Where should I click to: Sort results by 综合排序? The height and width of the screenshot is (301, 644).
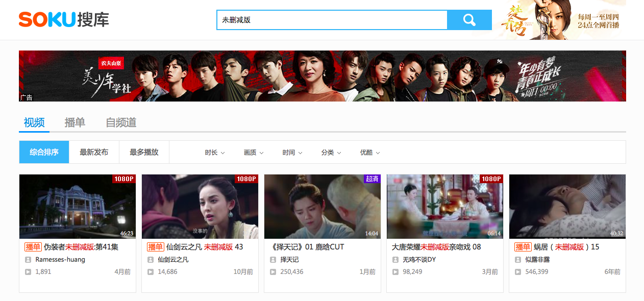point(44,152)
